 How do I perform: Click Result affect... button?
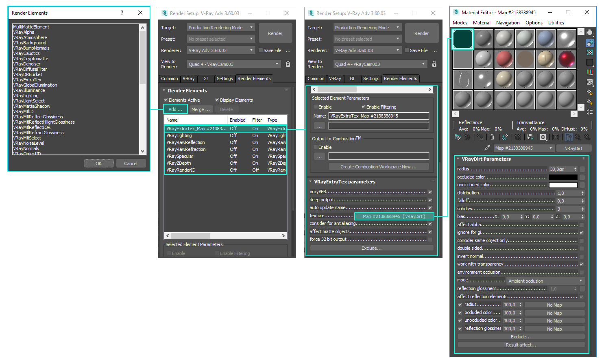[521, 345]
